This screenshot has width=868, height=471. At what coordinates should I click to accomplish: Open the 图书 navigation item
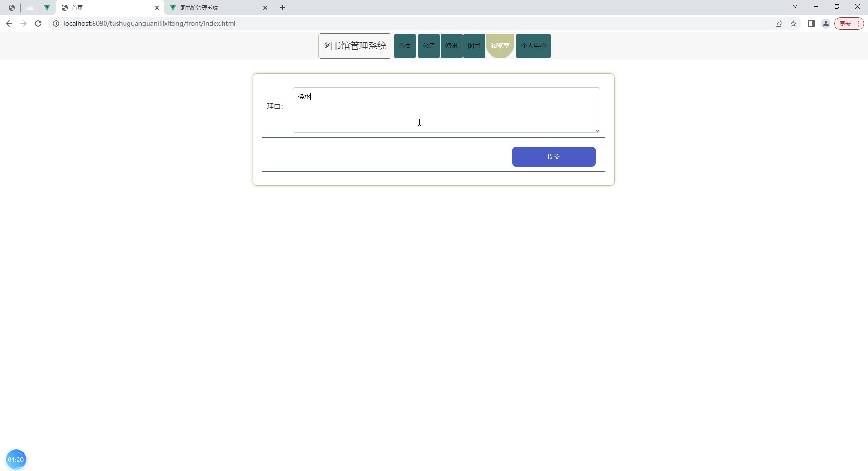[474, 46]
